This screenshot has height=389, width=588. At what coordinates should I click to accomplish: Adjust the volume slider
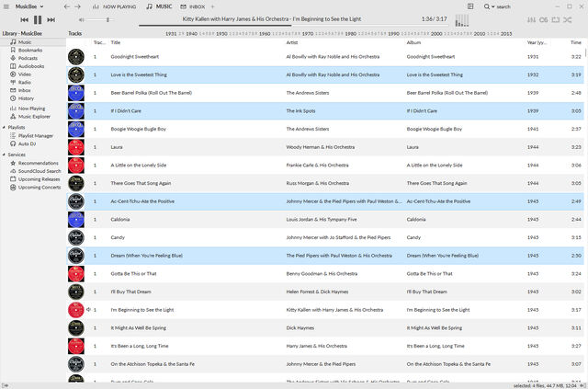pos(100,19)
